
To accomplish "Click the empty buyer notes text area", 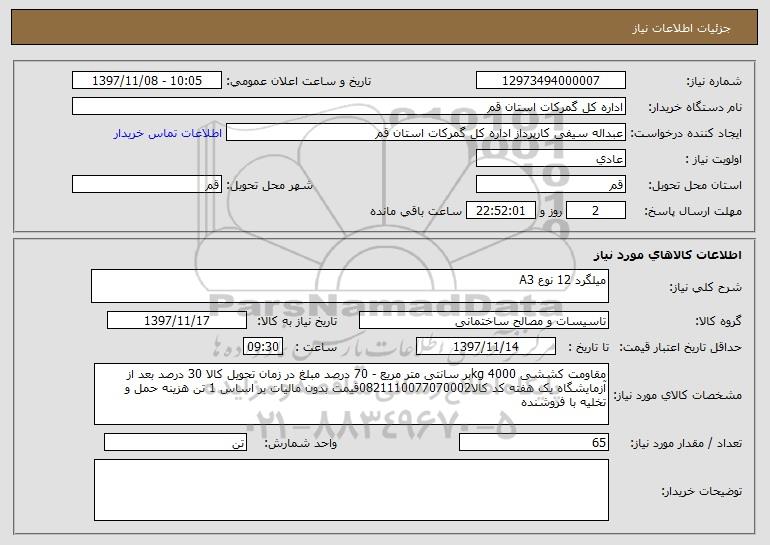I will coord(351,490).
